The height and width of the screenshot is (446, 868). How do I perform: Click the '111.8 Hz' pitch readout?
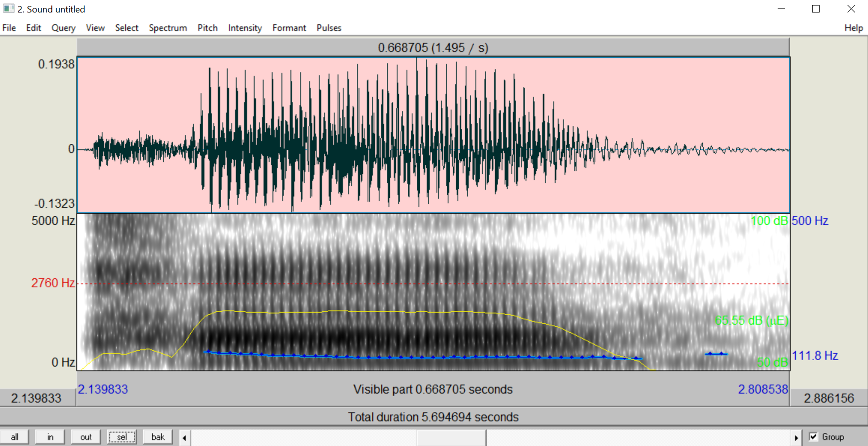(x=815, y=356)
